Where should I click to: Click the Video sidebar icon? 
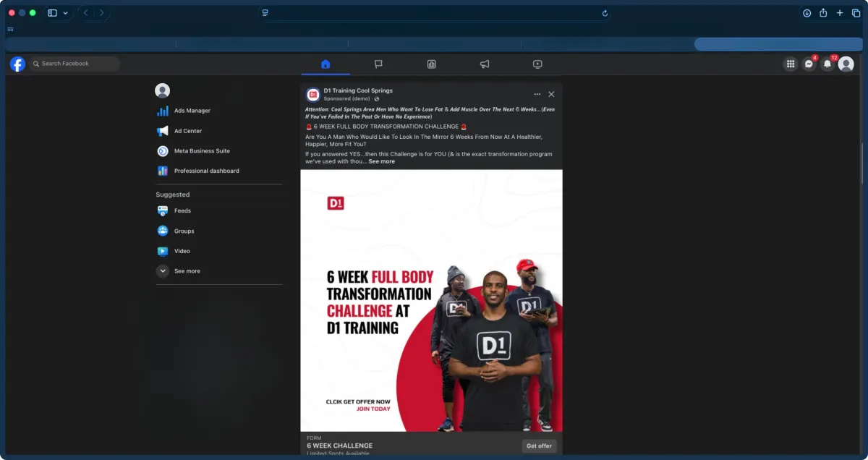[x=163, y=251]
